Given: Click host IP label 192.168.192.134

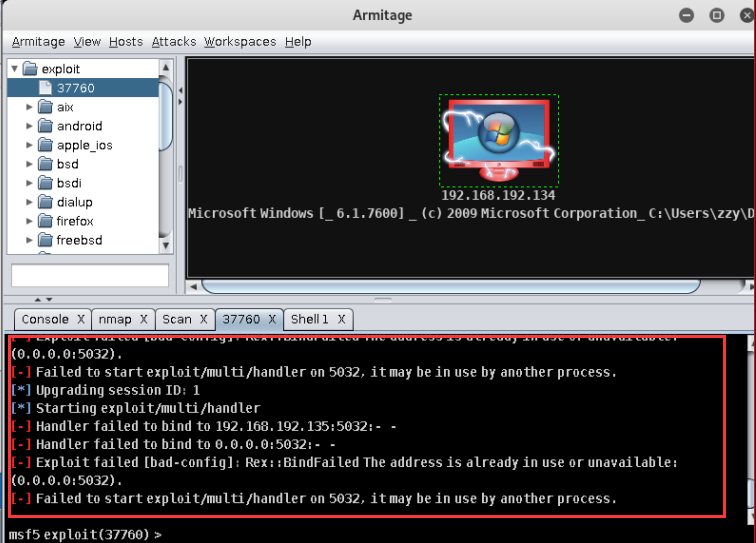Looking at the screenshot, I should click(x=498, y=195).
